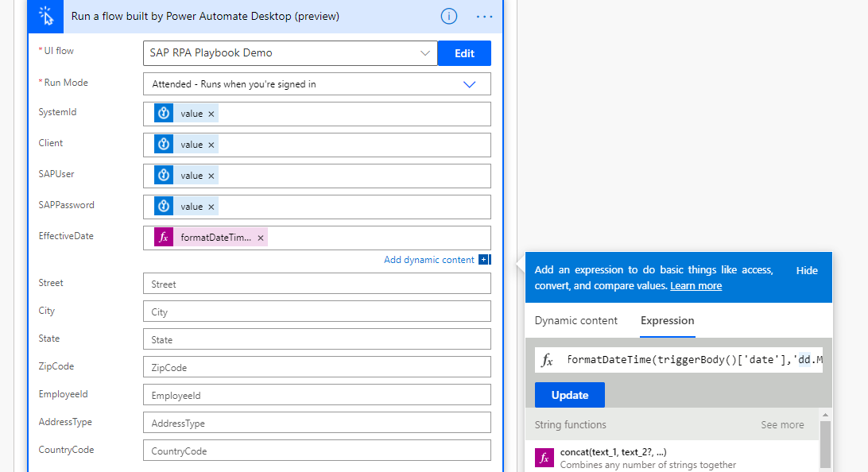Image resolution: width=868 pixels, height=472 pixels.
Task: Click the fx icon on formatDateTime token
Action: tap(163, 236)
